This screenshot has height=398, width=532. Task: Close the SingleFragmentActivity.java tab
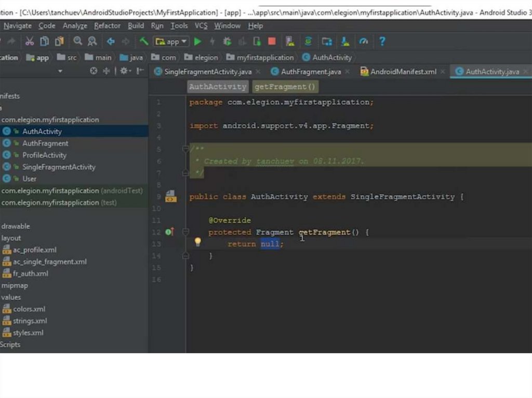click(257, 72)
